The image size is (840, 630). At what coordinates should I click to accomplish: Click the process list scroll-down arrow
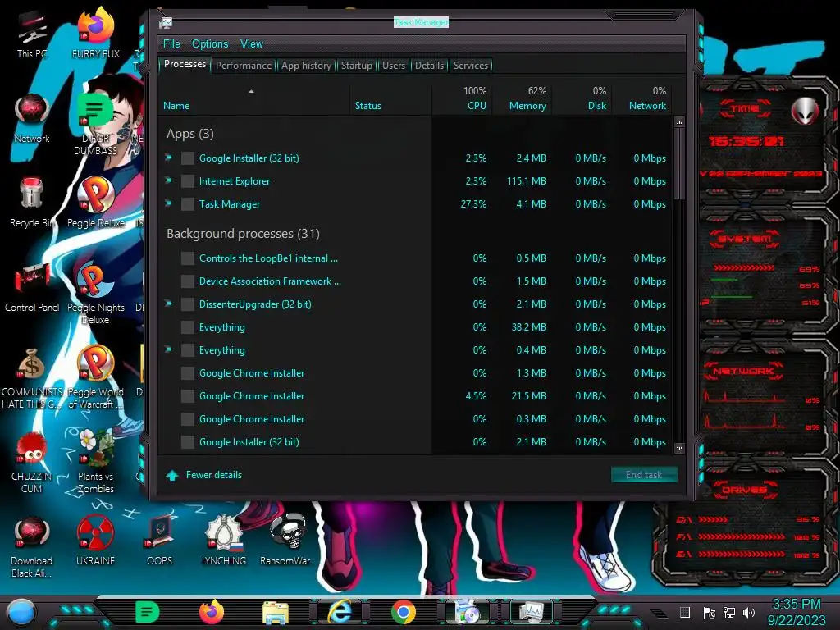click(679, 448)
